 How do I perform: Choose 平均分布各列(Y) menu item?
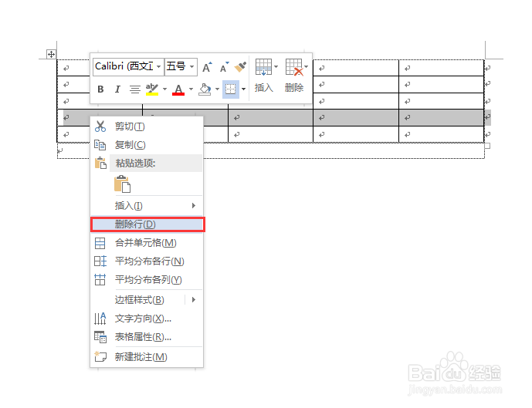click(x=147, y=280)
